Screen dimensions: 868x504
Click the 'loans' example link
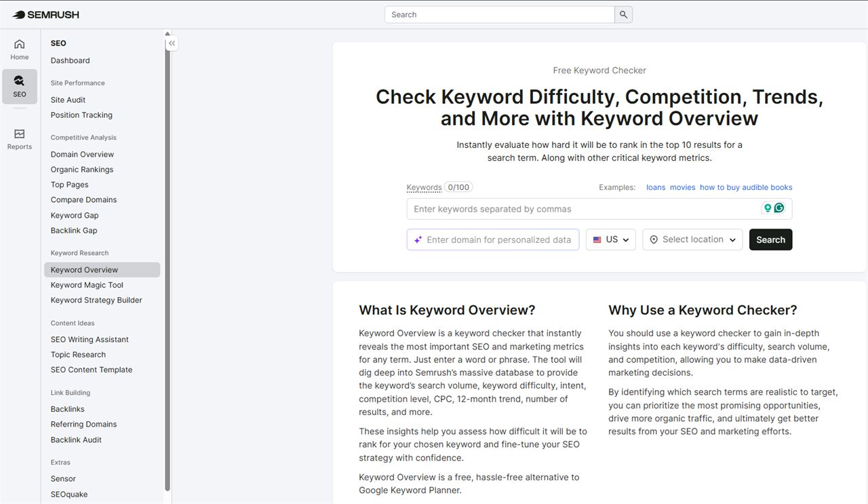(656, 187)
